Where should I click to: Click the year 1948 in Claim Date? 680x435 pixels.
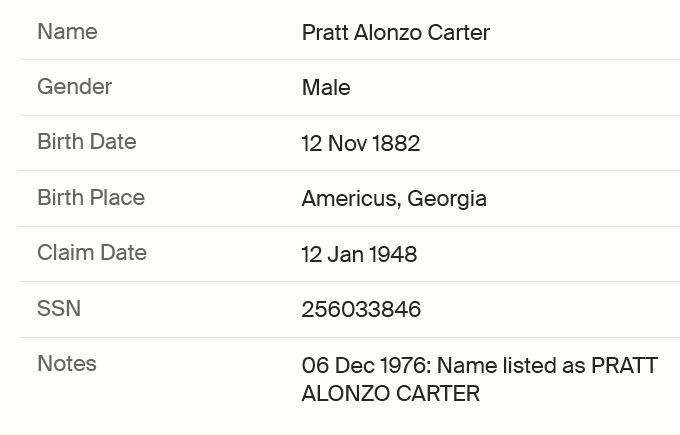(393, 254)
